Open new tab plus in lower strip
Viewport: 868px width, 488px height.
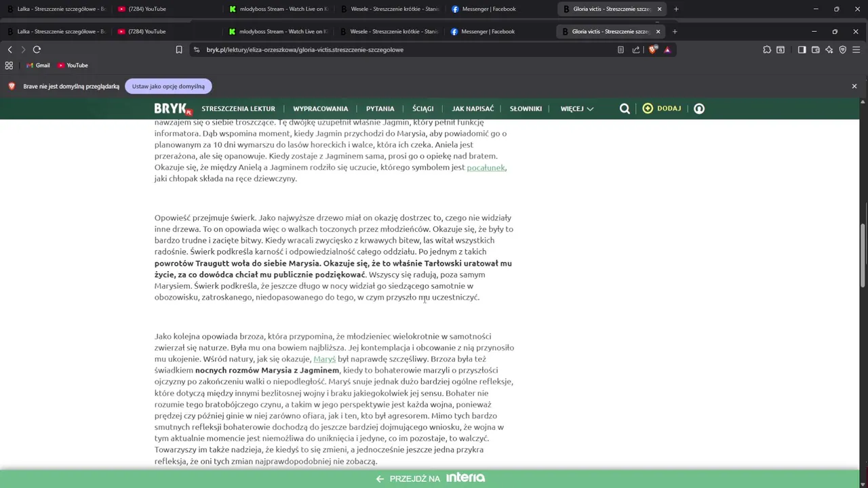[x=675, y=31]
